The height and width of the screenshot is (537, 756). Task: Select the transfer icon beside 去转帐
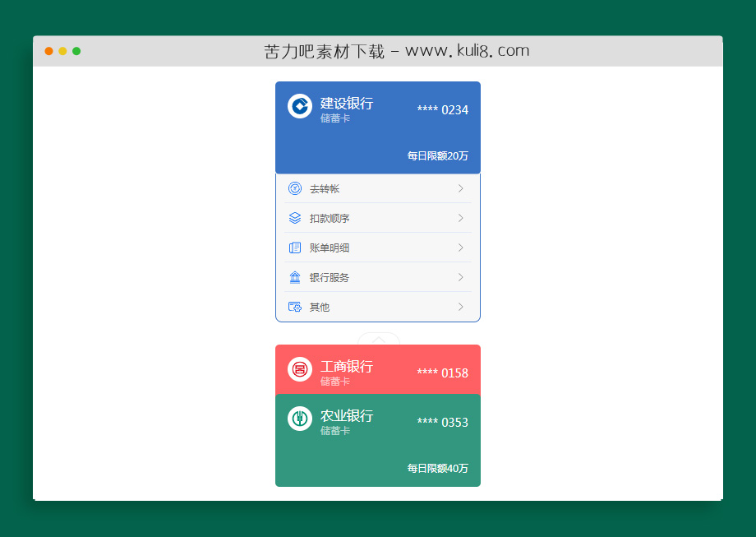[294, 188]
